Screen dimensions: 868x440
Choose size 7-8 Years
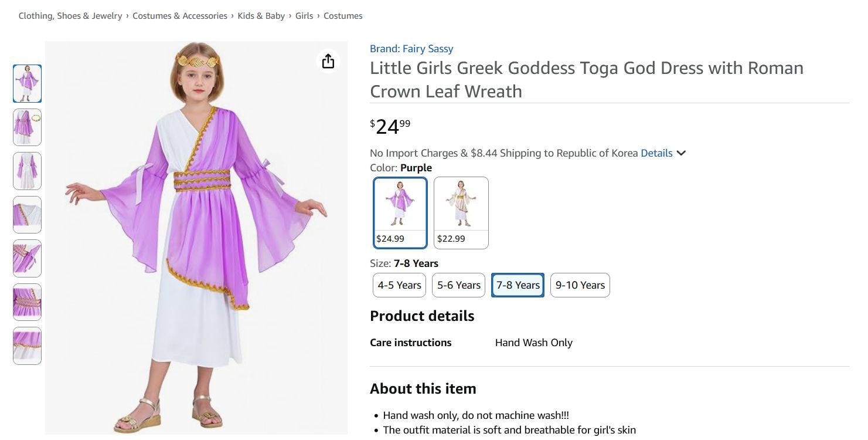point(518,285)
